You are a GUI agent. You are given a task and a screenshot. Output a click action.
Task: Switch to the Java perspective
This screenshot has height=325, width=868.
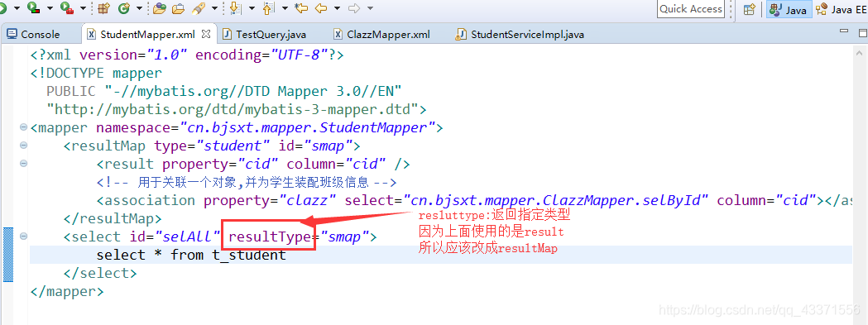pyautogui.click(x=789, y=9)
